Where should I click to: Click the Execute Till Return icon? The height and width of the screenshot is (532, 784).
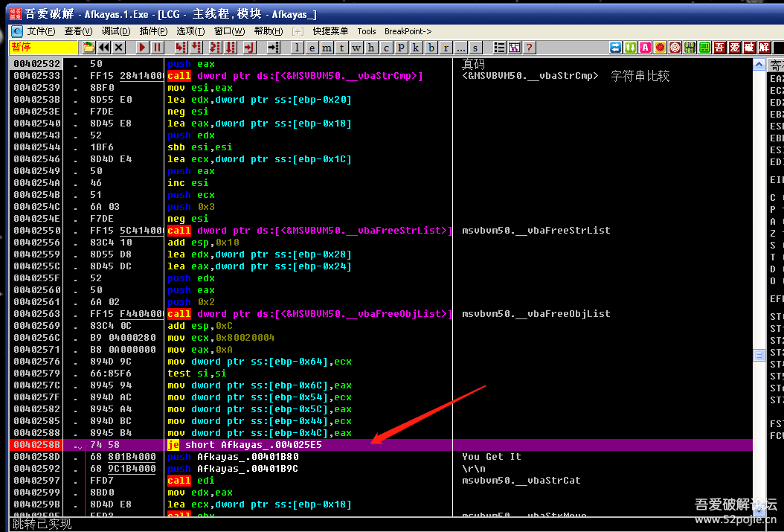[249, 48]
